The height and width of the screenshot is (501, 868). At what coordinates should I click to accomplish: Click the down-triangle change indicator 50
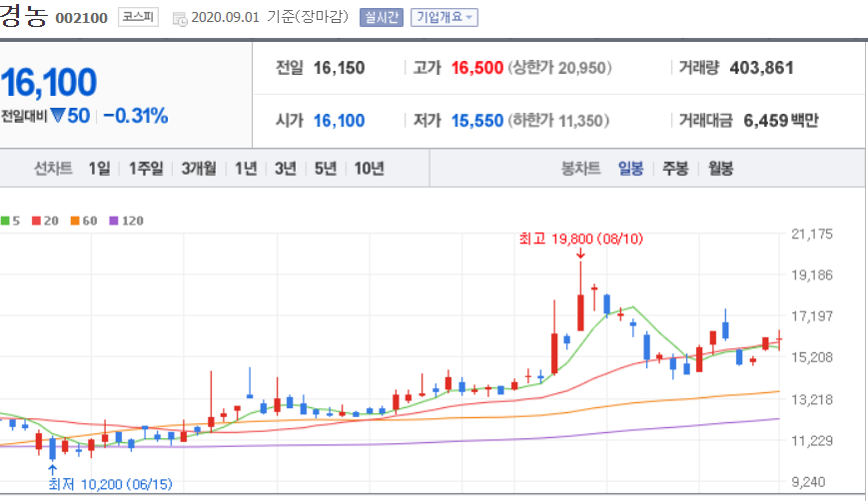pyautogui.click(x=70, y=116)
